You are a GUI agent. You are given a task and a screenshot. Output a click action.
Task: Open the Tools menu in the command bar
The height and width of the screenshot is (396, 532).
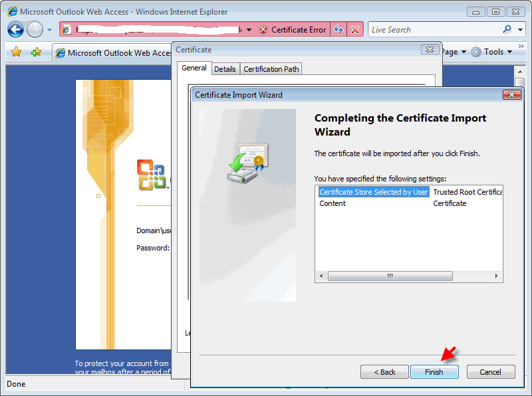(498, 52)
